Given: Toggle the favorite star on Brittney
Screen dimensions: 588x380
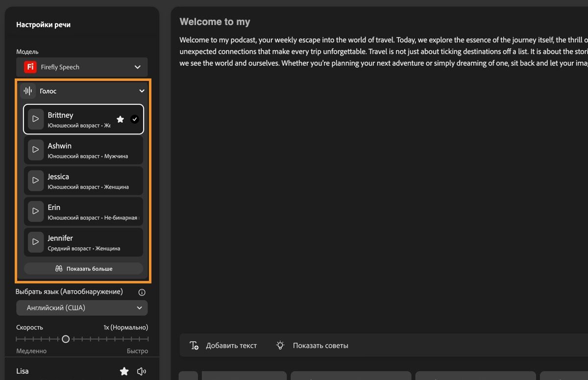Looking at the screenshot, I should click(x=120, y=119).
